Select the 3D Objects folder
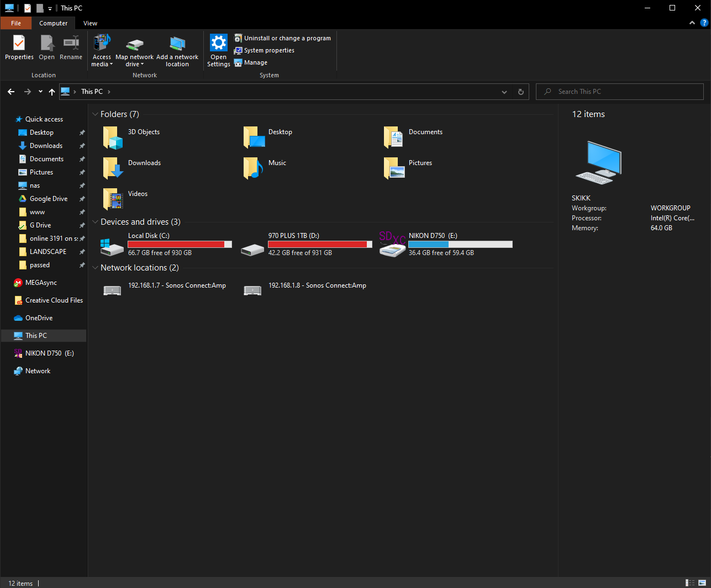This screenshot has width=711, height=588. click(x=131, y=137)
